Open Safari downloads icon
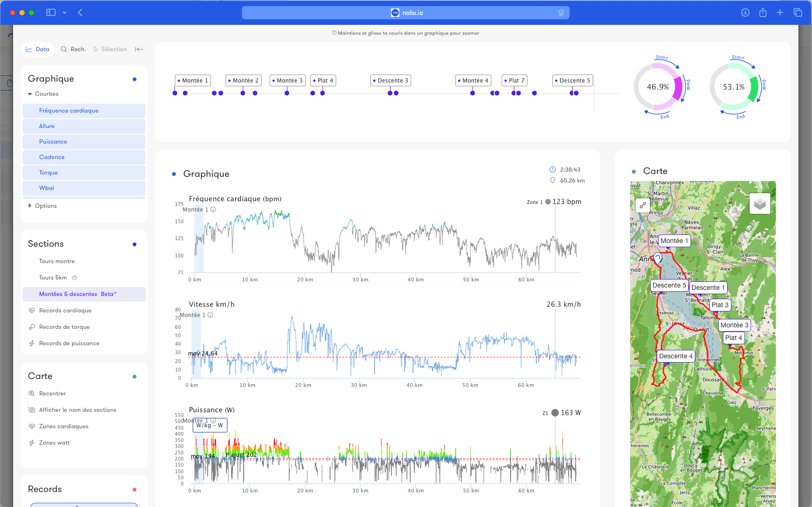This screenshot has width=812, height=507. (745, 13)
